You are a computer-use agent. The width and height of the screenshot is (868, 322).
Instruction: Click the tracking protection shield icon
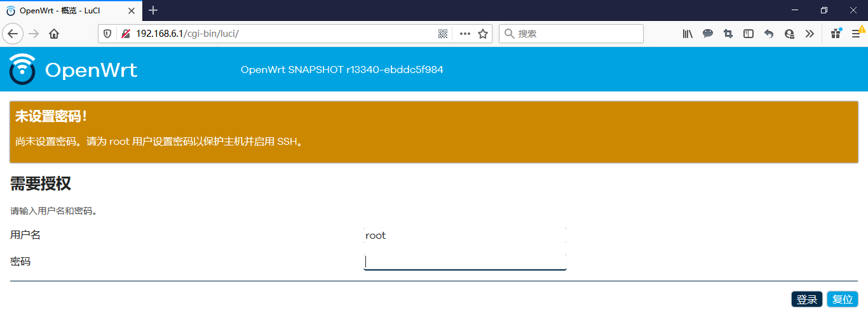[107, 34]
